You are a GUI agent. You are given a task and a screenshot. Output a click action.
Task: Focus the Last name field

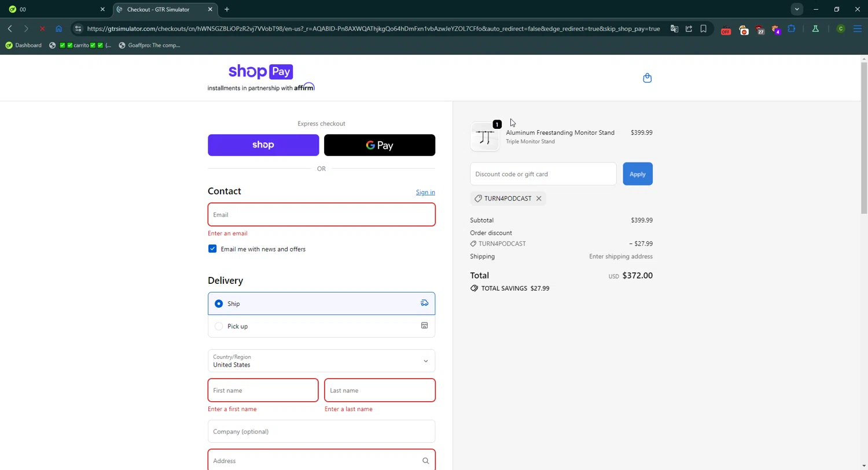pyautogui.click(x=380, y=390)
